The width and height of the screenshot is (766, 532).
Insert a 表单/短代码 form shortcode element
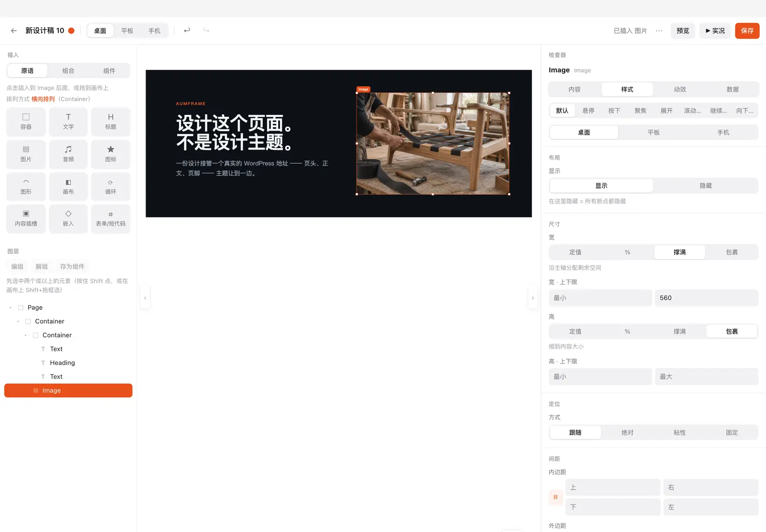[111, 219]
